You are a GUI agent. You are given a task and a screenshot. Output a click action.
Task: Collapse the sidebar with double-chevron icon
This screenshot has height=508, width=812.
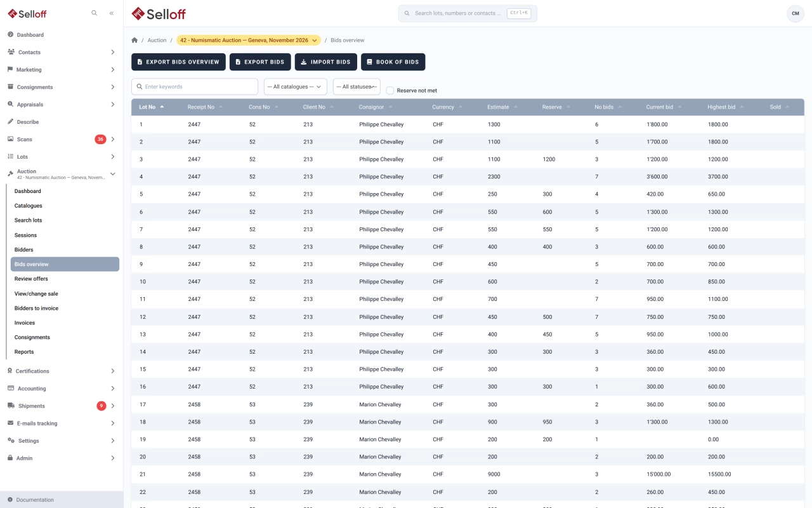click(x=112, y=13)
